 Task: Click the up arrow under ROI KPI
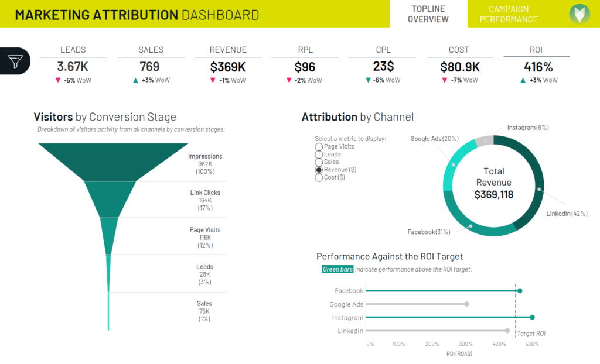[523, 80]
